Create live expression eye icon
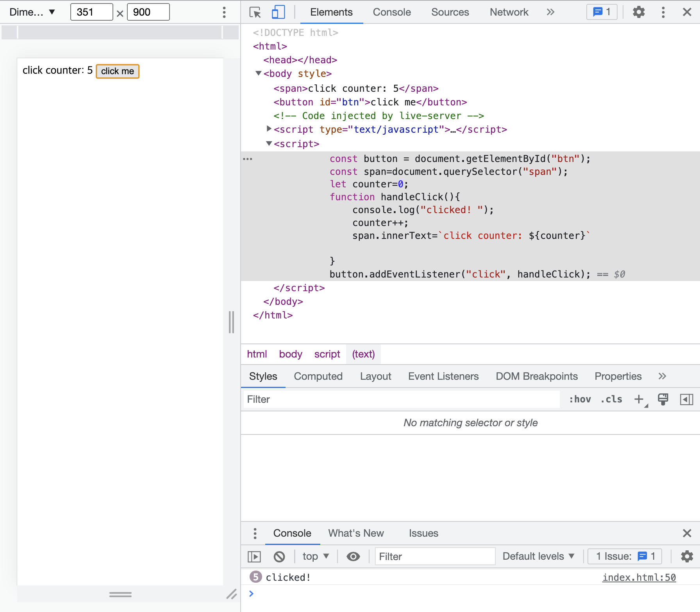This screenshot has width=700, height=612. click(353, 556)
